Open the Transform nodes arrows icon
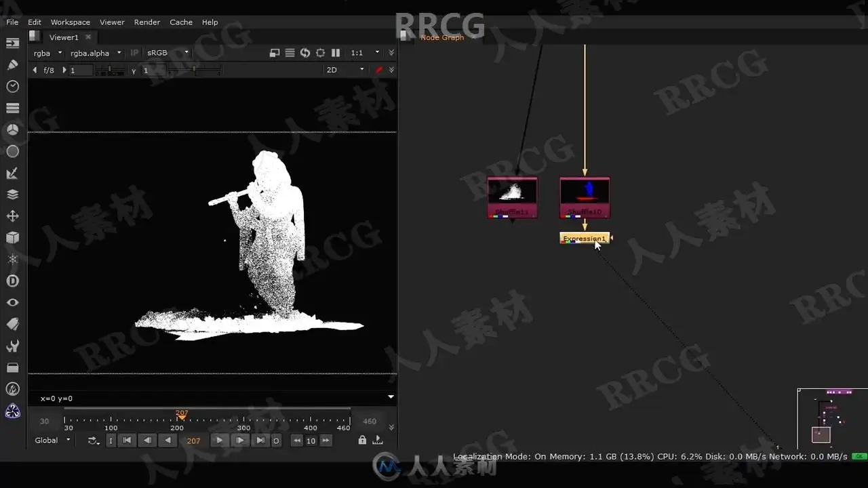The width and height of the screenshot is (868, 488). (x=12, y=216)
